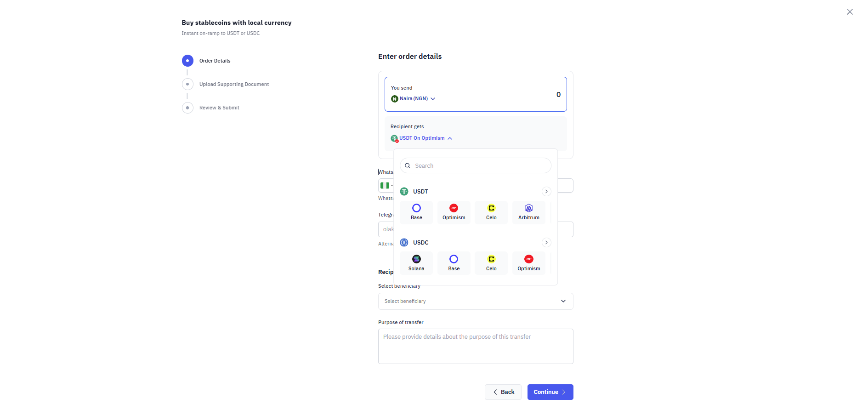
Task: Expand USDC networks with right chevron
Action: [546, 242]
